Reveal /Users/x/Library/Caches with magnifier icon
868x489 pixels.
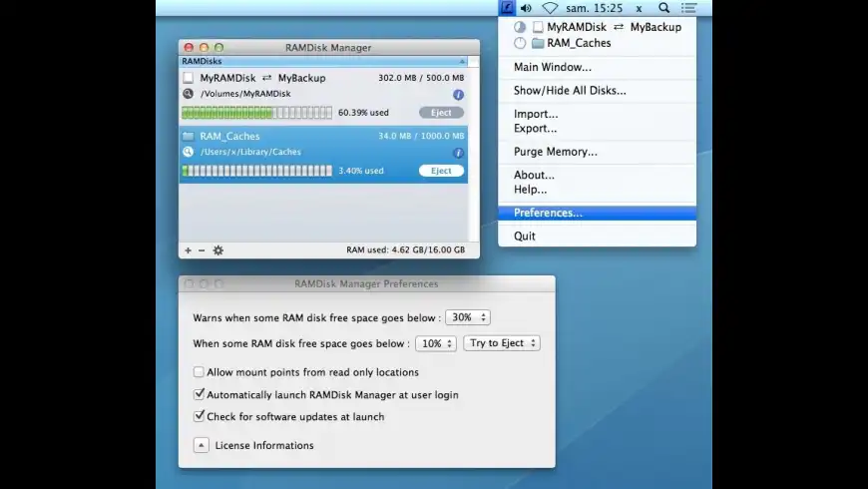pos(189,152)
